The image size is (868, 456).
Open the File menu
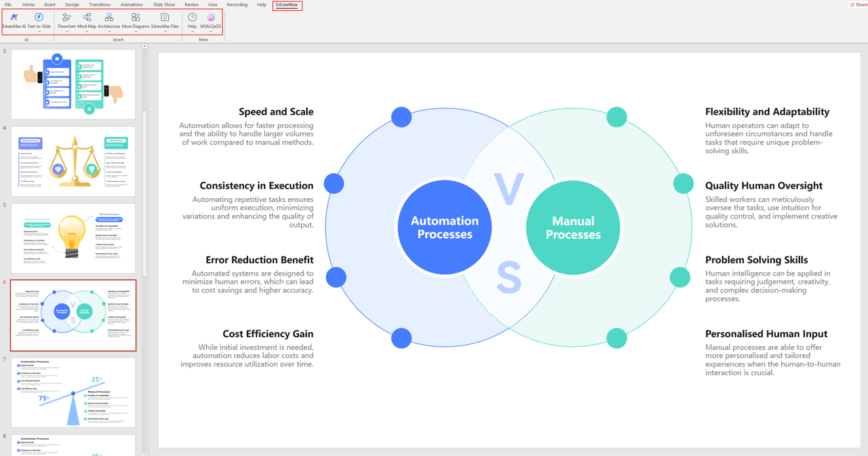(x=8, y=5)
